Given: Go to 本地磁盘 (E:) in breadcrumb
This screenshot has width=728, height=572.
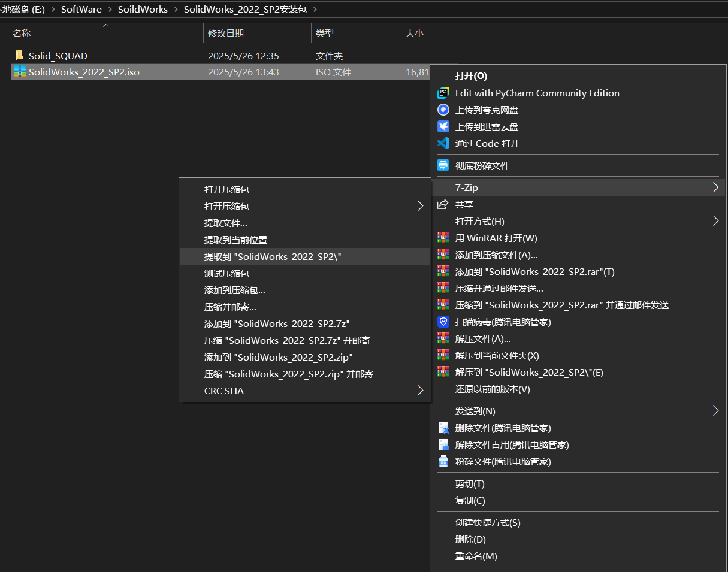Looking at the screenshot, I should pos(23,9).
